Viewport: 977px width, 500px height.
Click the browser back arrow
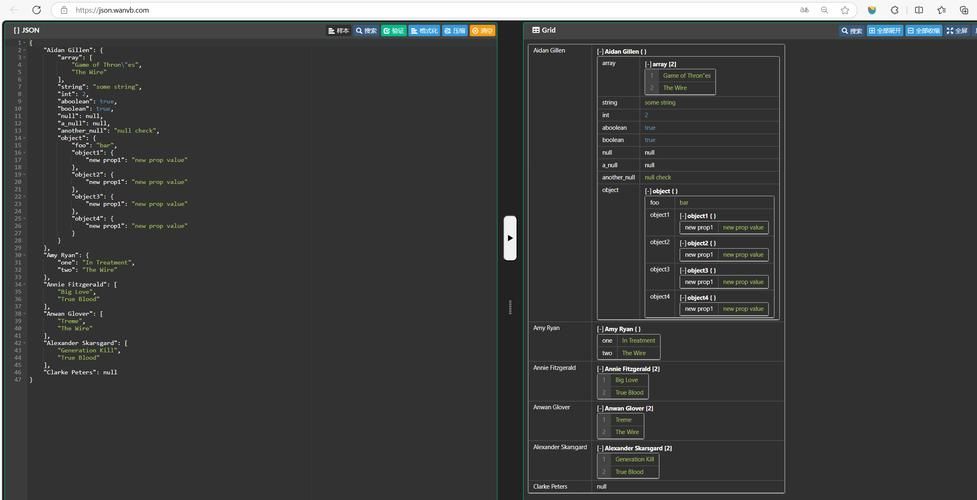click(x=14, y=10)
